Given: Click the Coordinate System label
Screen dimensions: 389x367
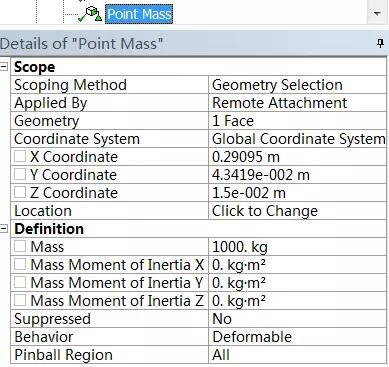Looking at the screenshot, I should pos(77,139).
